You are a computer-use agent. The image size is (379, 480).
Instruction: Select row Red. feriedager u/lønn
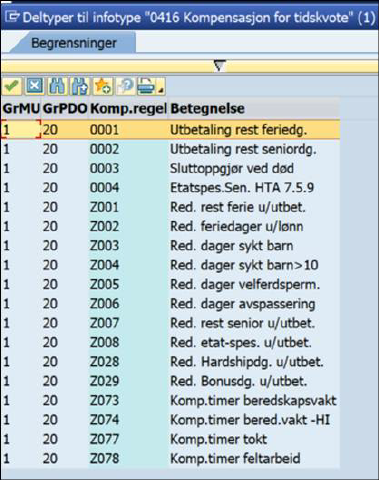[170, 226]
